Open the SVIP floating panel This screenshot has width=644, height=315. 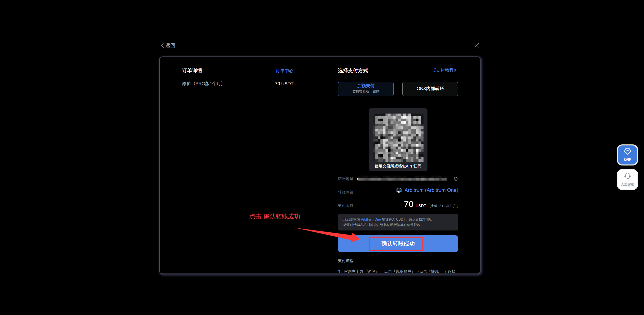coord(627,155)
